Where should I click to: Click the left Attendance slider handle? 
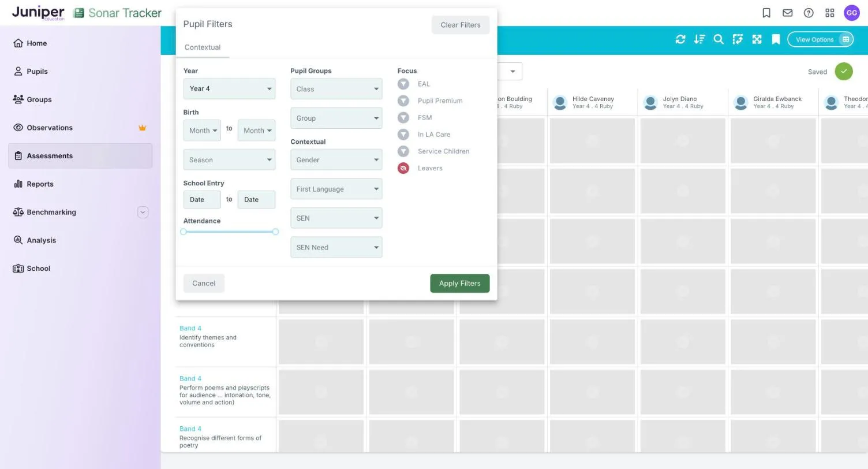184,232
